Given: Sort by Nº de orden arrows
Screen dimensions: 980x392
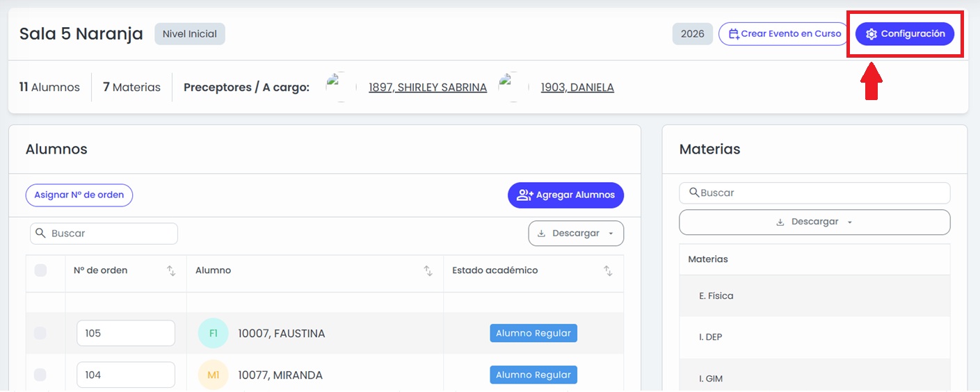Looking at the screenshot, I should (171, 271).
